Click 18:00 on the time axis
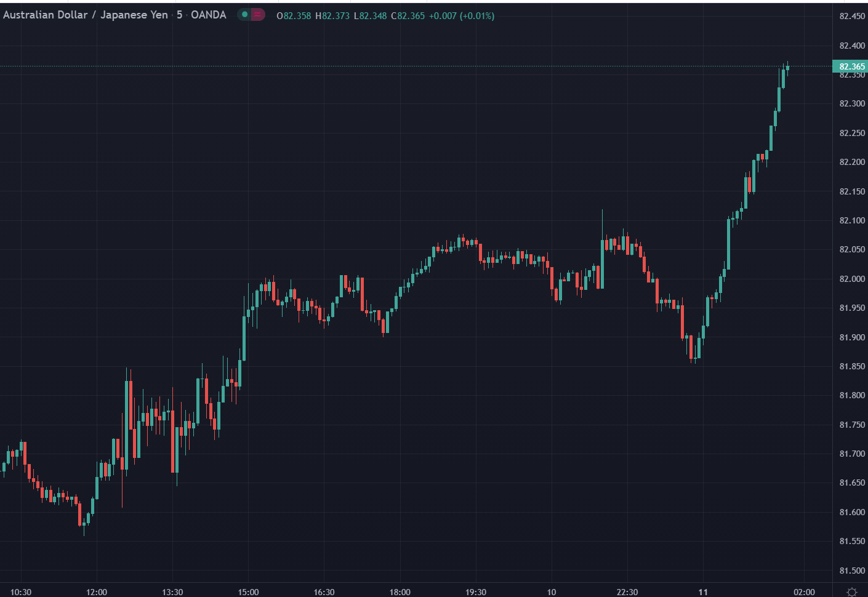Viewport: 868px width, 597px height. (400, 592)
